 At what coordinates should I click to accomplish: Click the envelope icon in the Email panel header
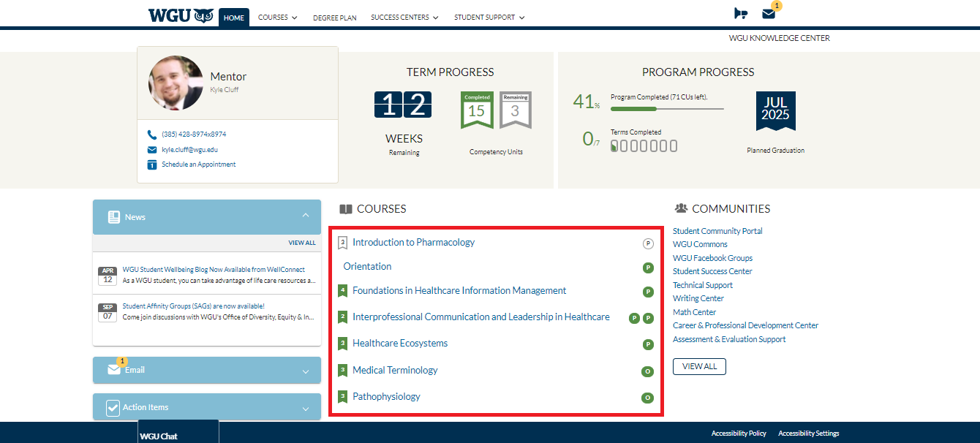[114, 370]
